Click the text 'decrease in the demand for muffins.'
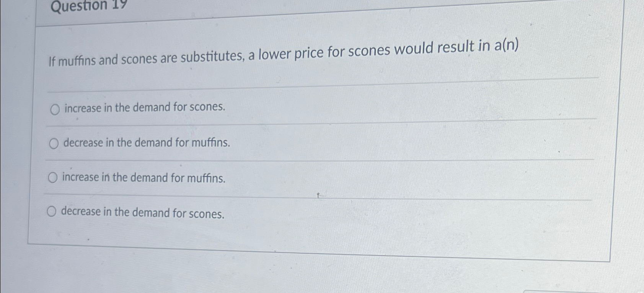Image resolution: width=644 pixels, height=293 pixels. tap(147, 143)
